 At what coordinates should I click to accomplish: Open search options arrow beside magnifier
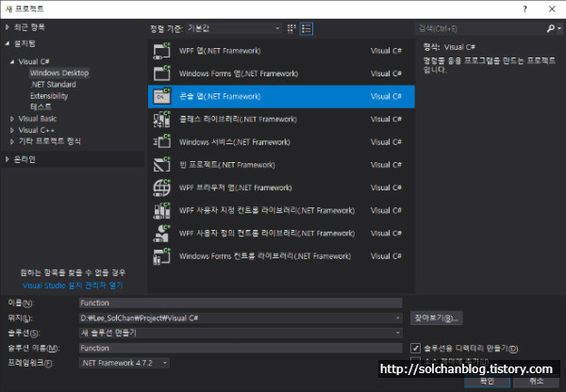coord(559,28)
